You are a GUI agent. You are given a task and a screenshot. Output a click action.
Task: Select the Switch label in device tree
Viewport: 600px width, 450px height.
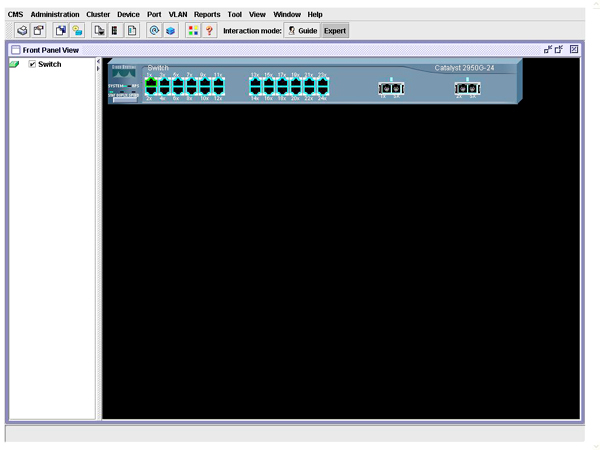tap(49, 64)
